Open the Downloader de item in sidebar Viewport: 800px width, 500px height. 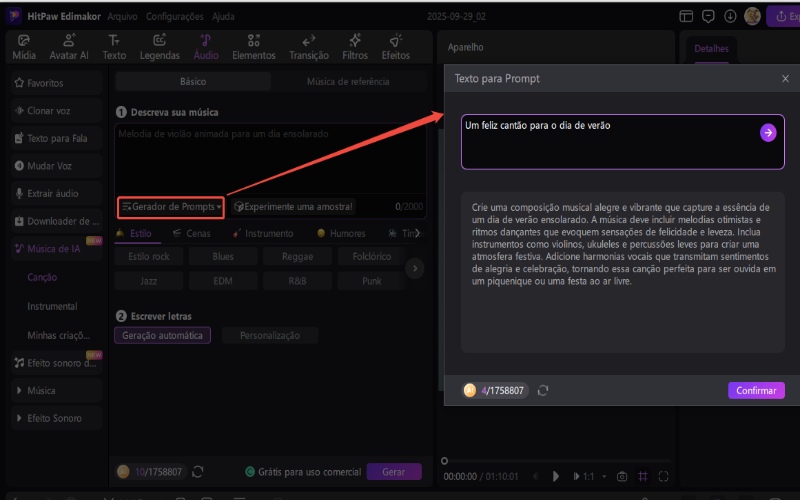(57, 220)
